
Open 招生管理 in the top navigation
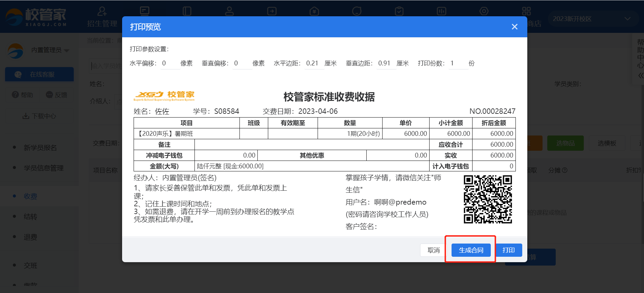pyautogui.click(x=102, y=17)
